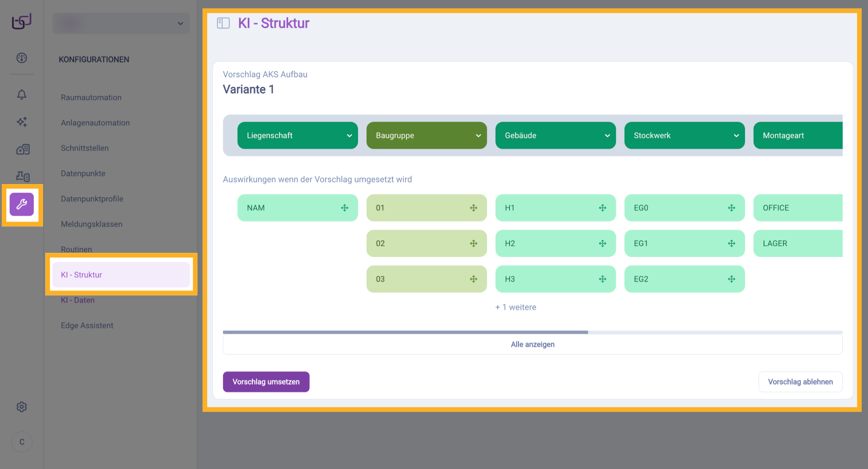
Task: Open Datenpunktprofile in configuration menu
Action: tap(92, 199)
